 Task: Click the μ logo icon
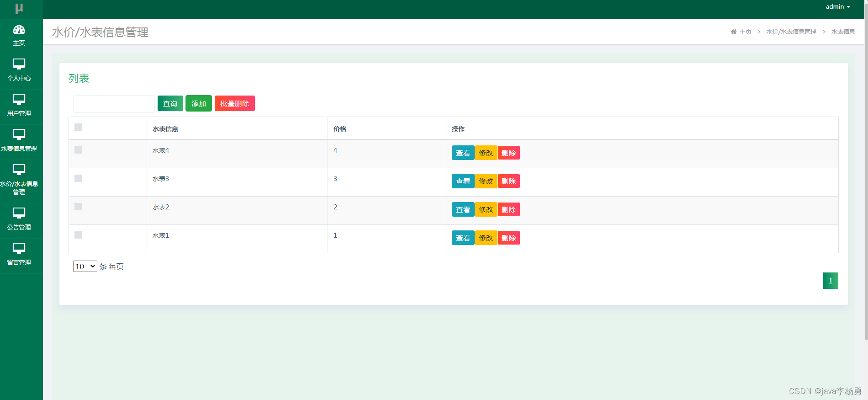(x=19, y=8)
